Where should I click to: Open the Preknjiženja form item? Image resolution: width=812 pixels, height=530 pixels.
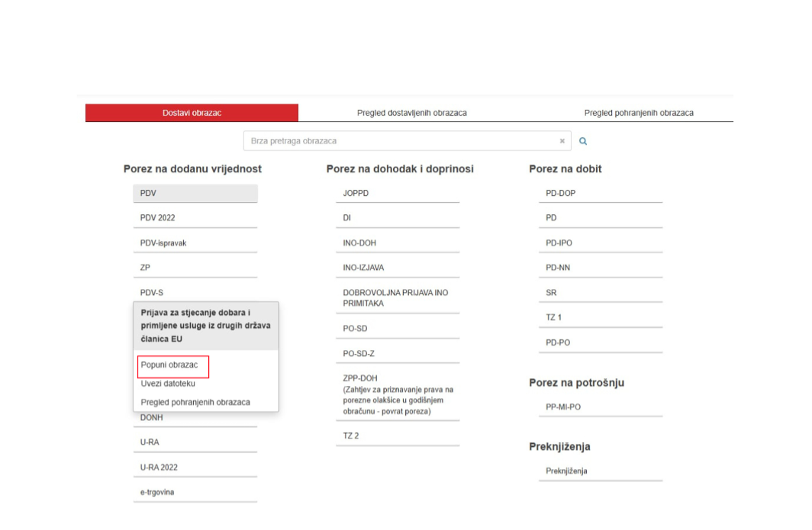click(600, 471)
